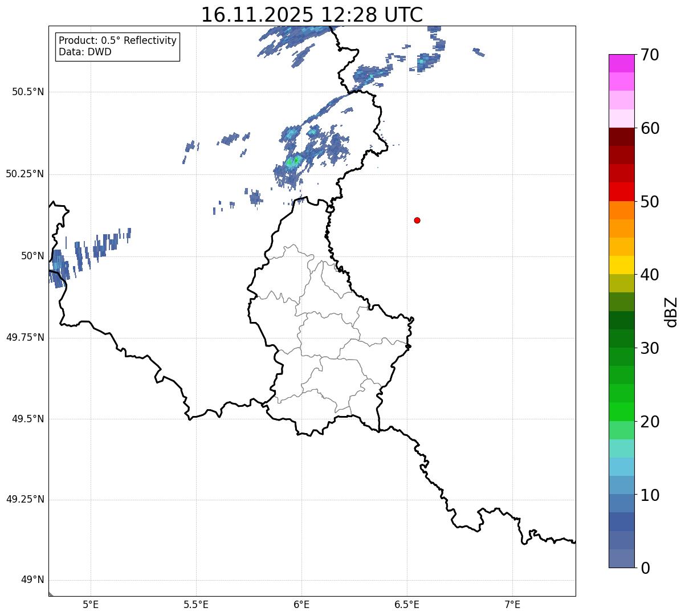Viewport: 685px width, 616px height.
Task: Click the grey-blue bottom colorbar segment
Action: click(622, 558)
